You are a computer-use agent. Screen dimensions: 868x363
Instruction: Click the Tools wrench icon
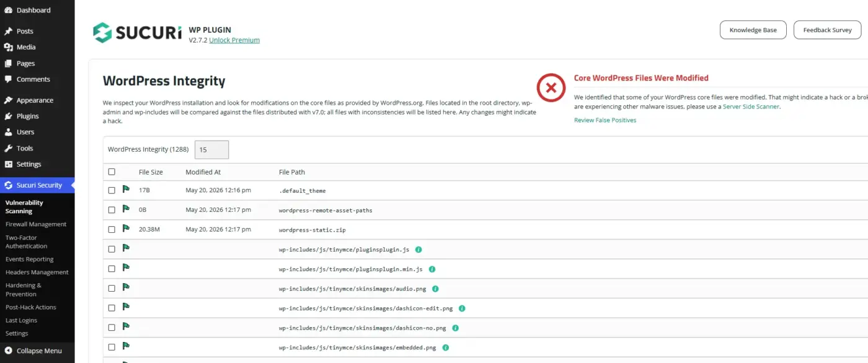coord(8,148)
